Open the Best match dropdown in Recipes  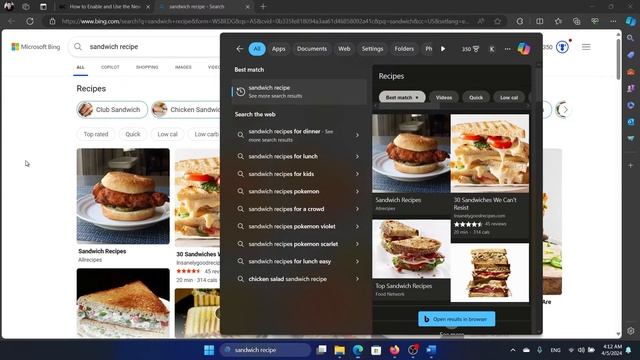[x=402, y=98]
